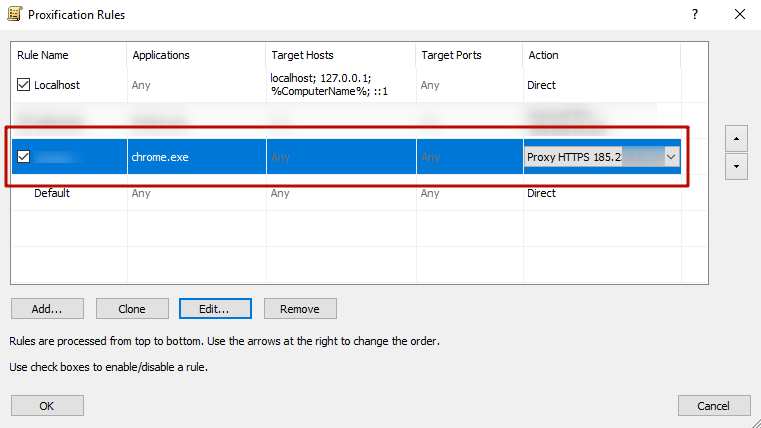Close the Proxification Rules dialog
This screenshot has height=428, width=761.
739,15
